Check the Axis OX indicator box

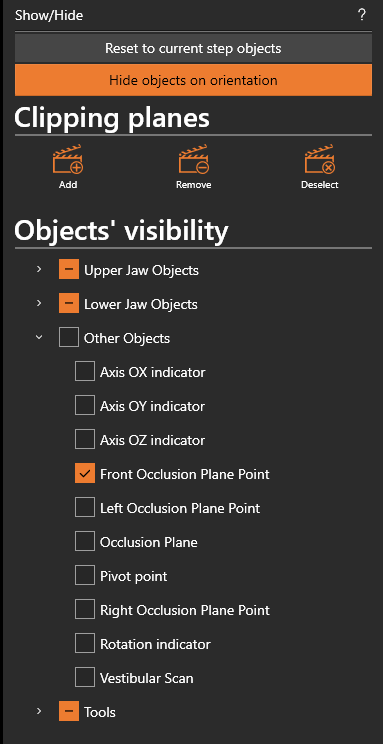(85, 372)
